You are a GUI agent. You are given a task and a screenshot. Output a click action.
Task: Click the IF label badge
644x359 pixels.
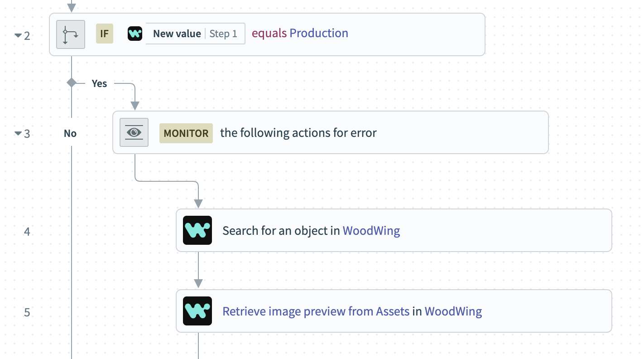click(104, 34)
